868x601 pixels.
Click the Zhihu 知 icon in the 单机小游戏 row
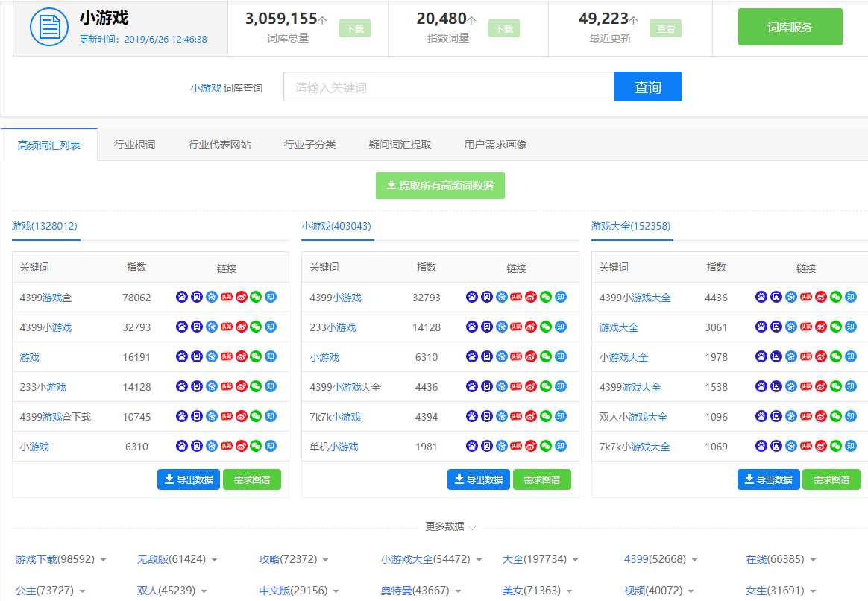pos(561,446)
